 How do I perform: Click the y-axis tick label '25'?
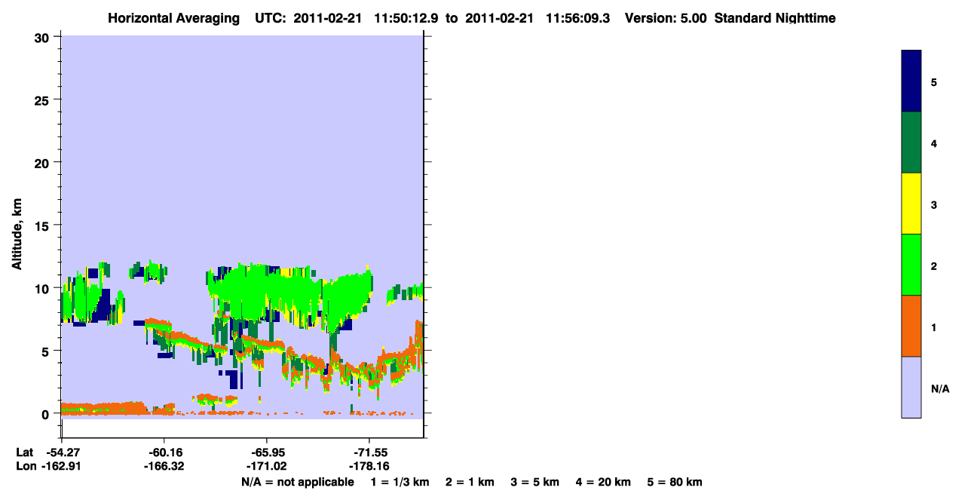(x=44, y=100)
